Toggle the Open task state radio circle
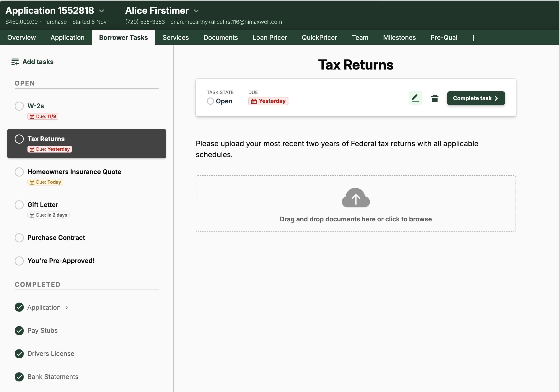 click(210, 101)
